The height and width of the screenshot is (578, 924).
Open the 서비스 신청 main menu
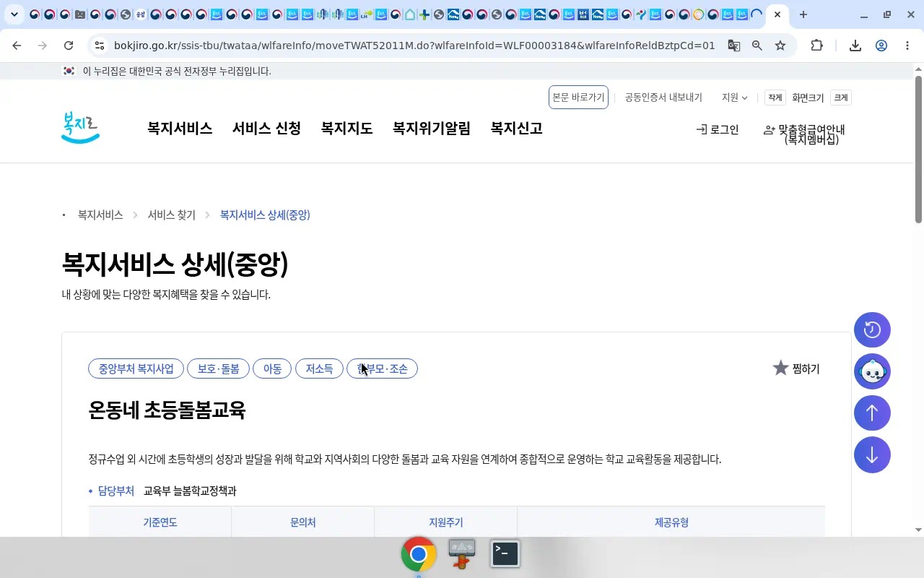click(266, 129)
